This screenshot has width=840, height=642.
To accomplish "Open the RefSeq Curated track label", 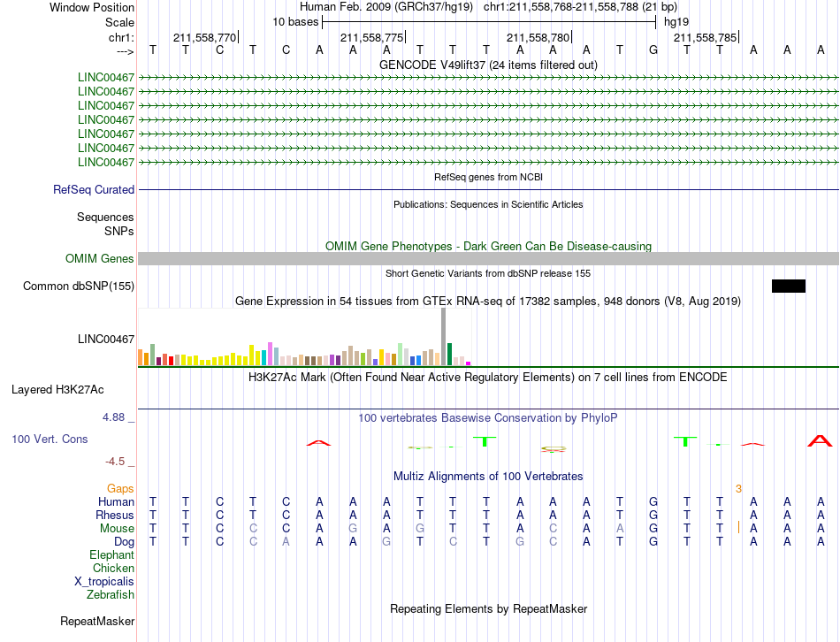I will click(x=94, y=190).
